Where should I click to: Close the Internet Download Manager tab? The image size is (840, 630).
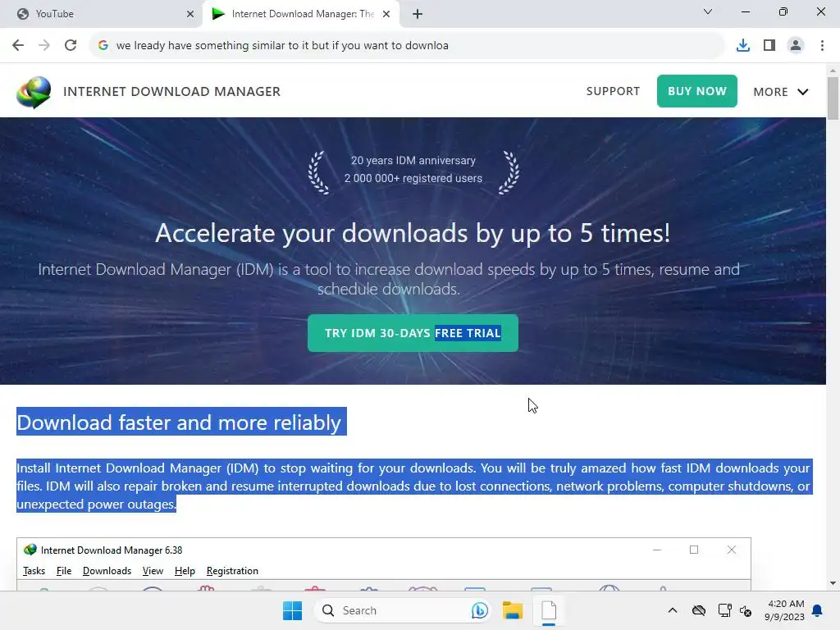tap(386, 14)
